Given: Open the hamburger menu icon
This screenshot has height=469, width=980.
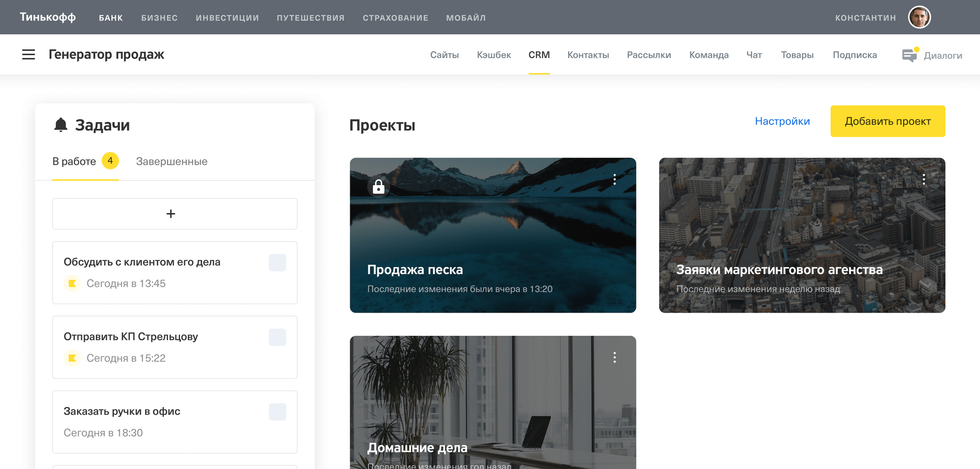Looking at the screenshot, I should pyautogui.click(x=28, y=55).
